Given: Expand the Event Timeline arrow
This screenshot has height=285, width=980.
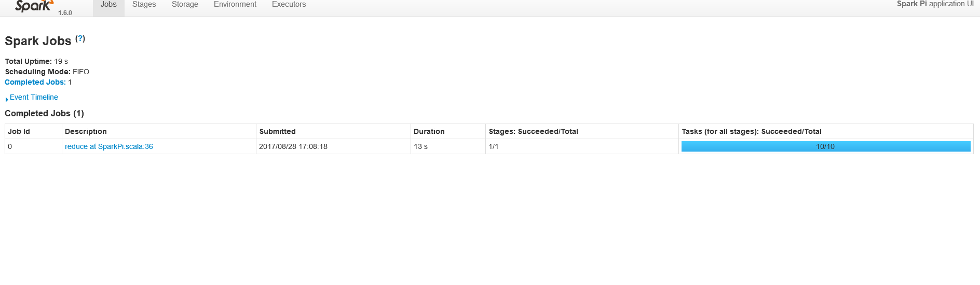Looking at the screenshot, I should [x=7, y=99].
